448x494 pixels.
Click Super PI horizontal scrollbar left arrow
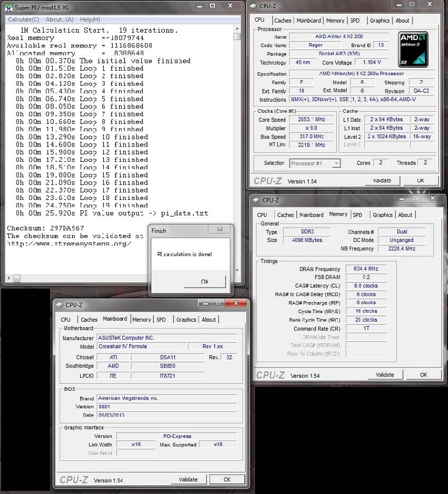pos(8,278)
